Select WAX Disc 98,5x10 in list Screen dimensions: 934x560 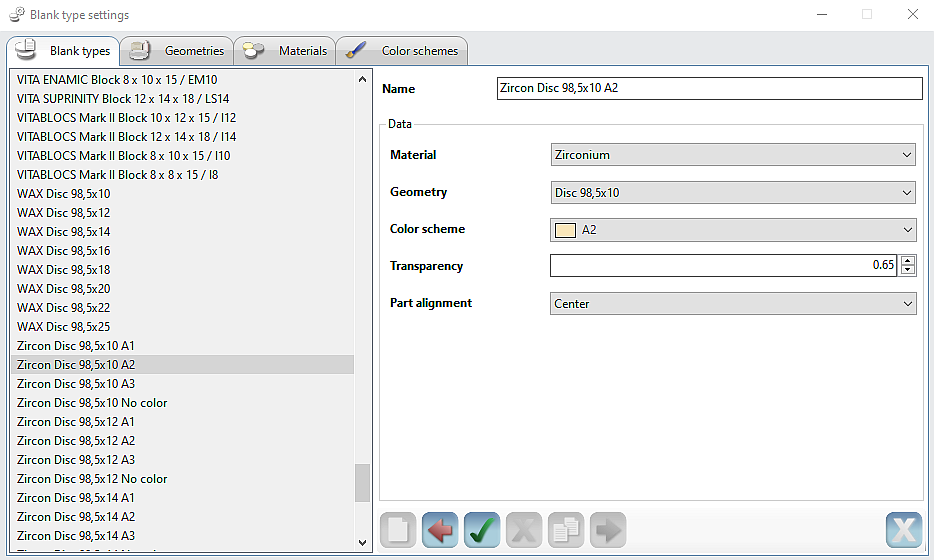[x=182, y=194]
